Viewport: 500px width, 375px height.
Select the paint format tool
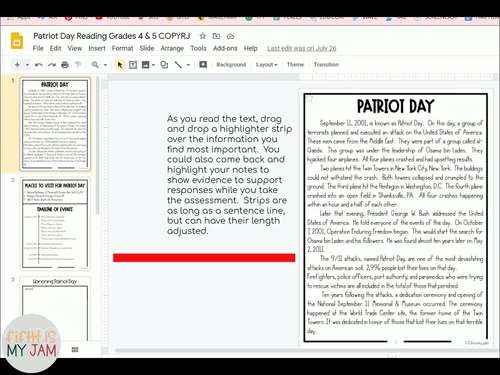click(x=78, y=65)
